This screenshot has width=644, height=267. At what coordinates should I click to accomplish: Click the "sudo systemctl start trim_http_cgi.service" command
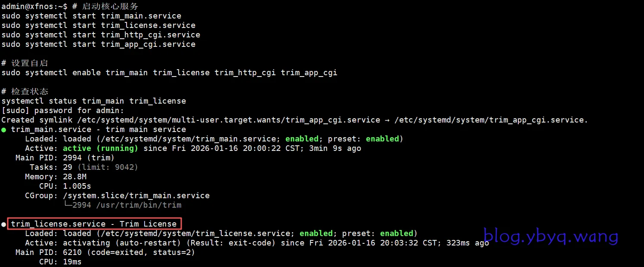pyautogui.click(x=101, y=35)
